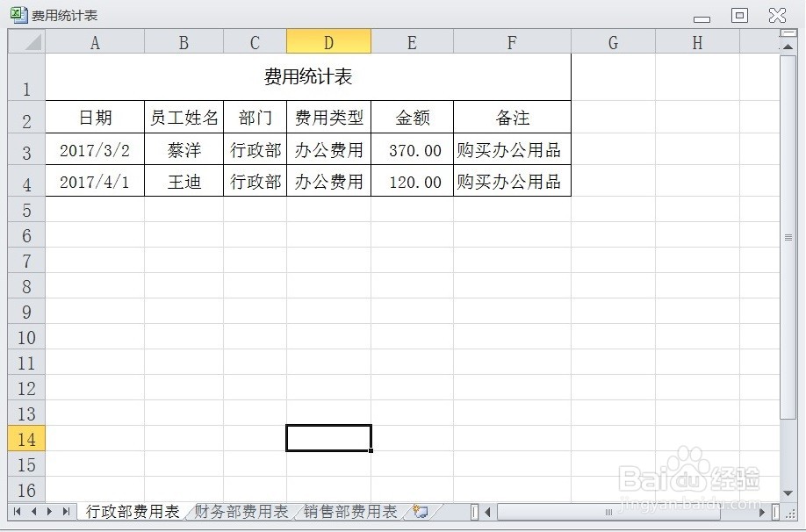Click 行政部 cell in 蔡洋 row
This screenshot has height=532, width=806.
255,149
